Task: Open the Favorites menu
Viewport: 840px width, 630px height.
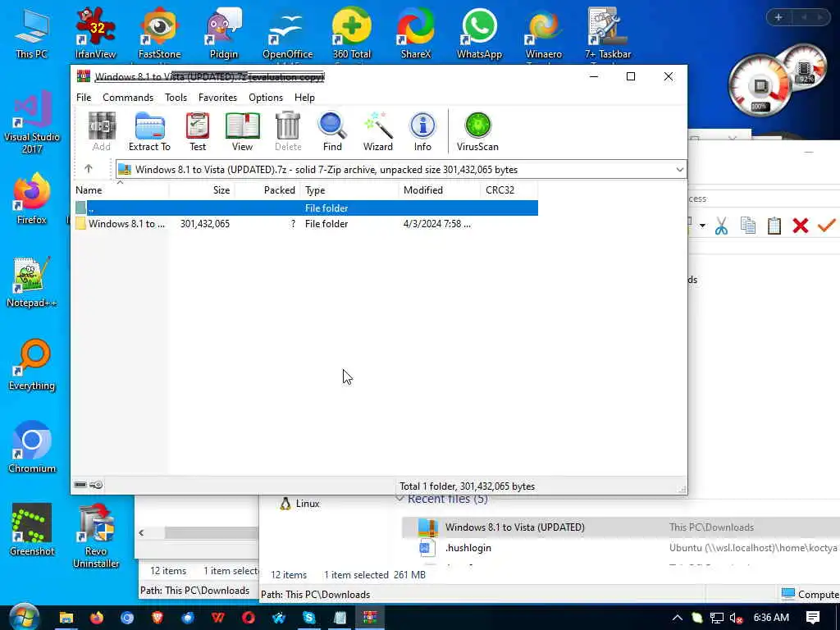Action: 217,98
